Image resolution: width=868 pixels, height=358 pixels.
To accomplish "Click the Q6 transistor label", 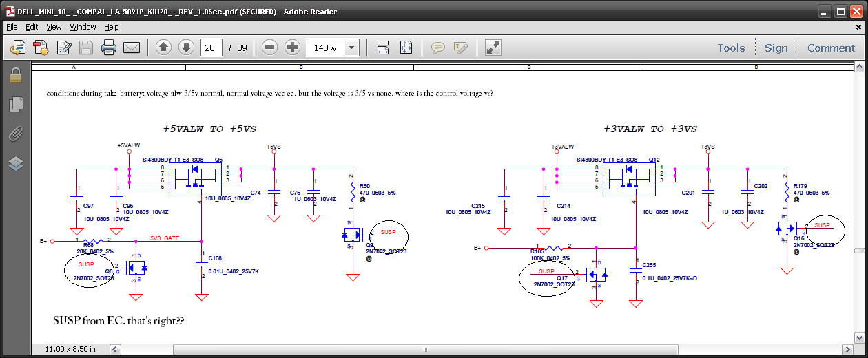I will [x=218, y=159].
